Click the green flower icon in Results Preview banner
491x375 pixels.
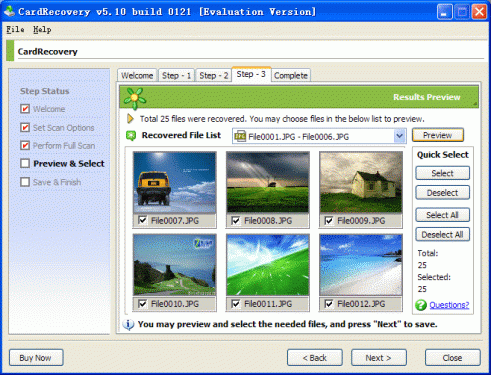(x=134, y=98)
